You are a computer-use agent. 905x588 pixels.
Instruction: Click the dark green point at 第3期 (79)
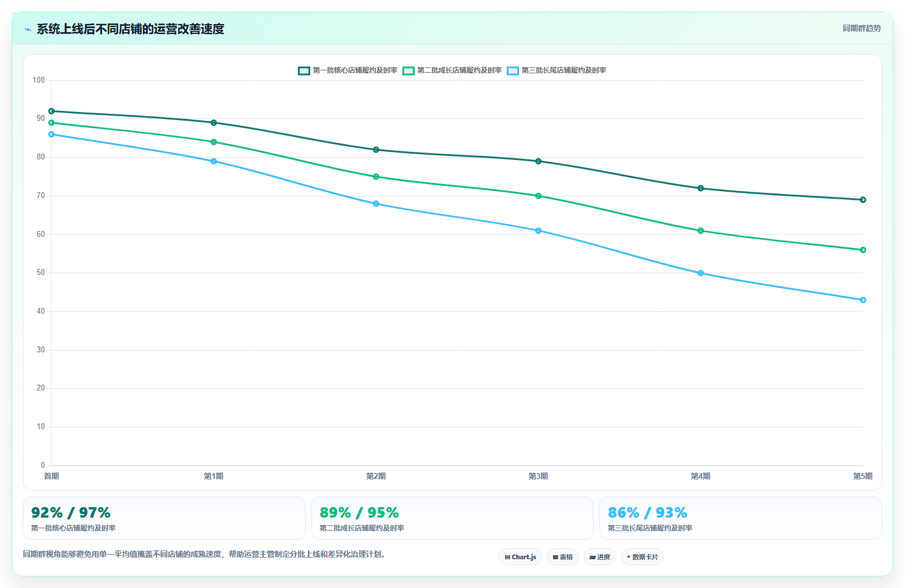pos(538,161)
